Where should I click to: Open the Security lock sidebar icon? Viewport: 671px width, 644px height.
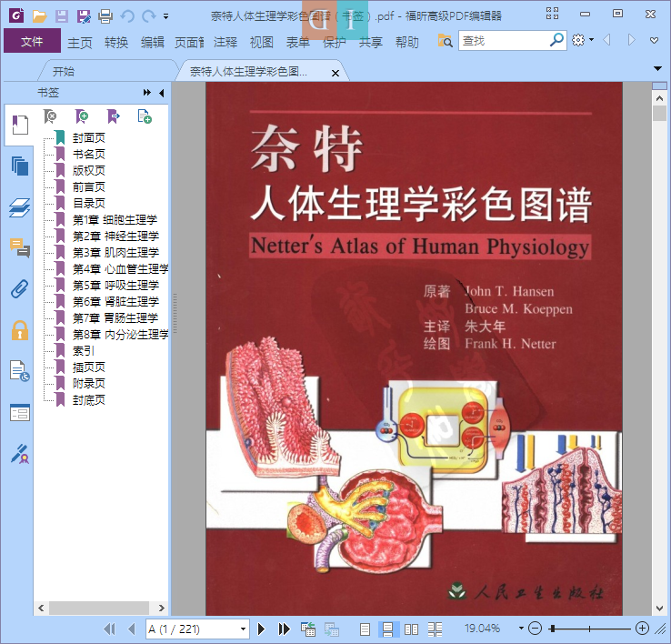pos(20,330)
